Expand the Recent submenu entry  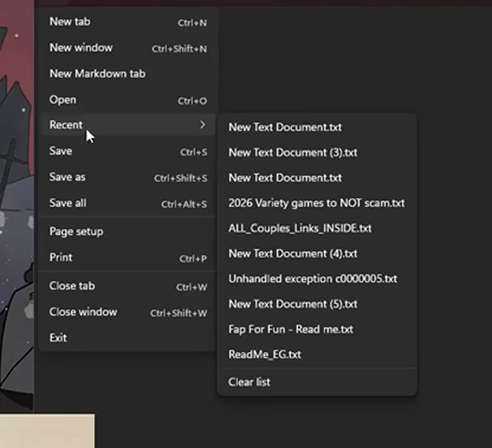coord(128,125)
